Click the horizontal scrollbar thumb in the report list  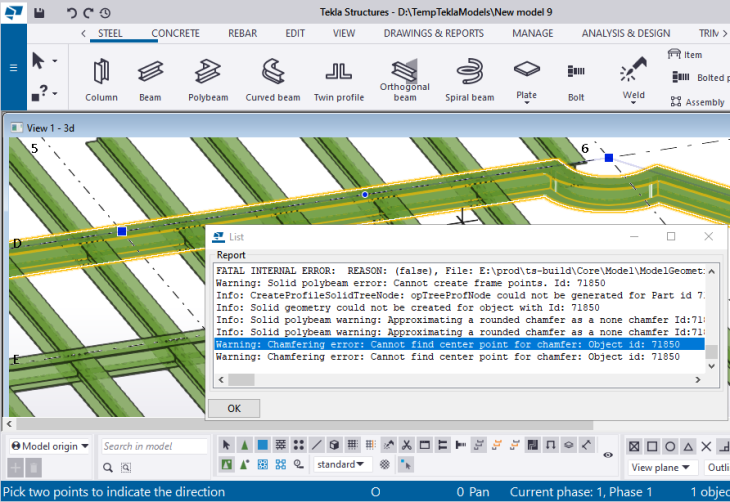(x=241, y=380)
